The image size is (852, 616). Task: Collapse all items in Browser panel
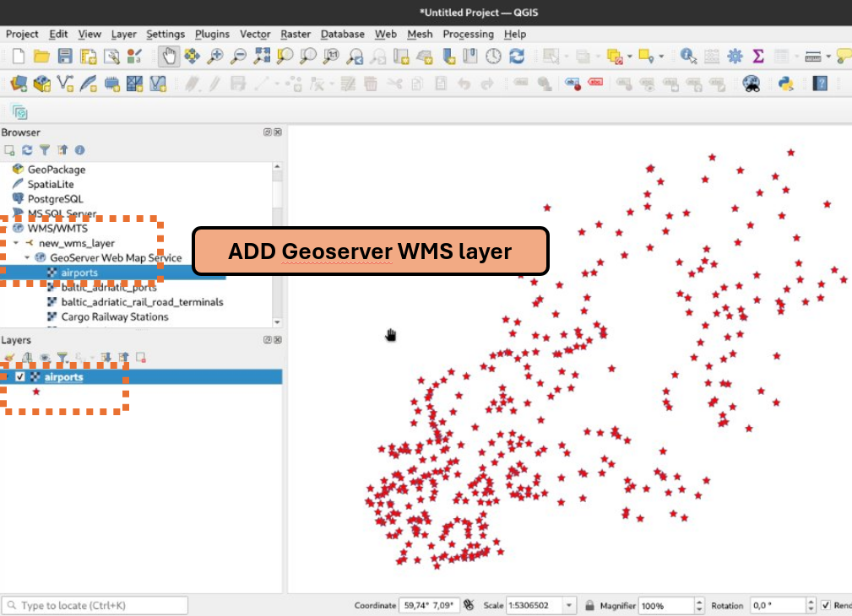coord(62,150)
